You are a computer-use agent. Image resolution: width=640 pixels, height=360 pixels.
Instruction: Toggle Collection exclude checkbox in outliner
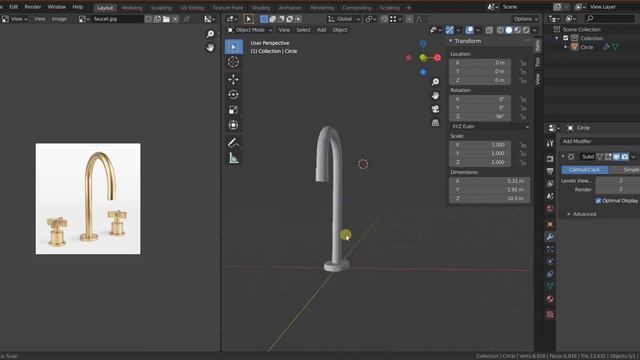tap(566, 38)
